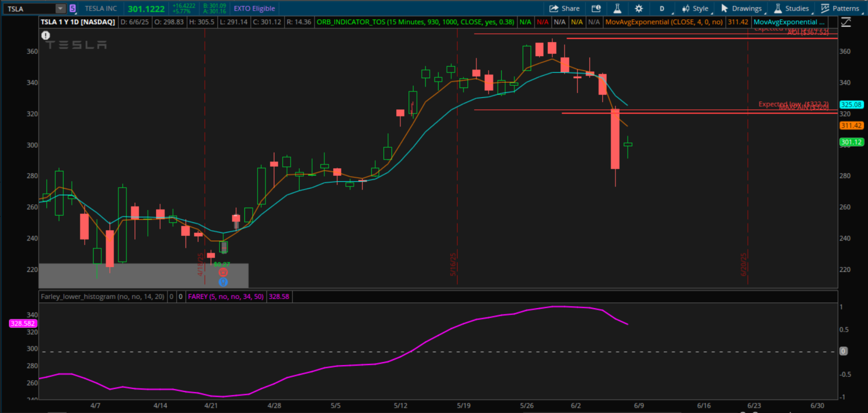Click the 'O: 298.83' open value
The image size is (868, 413).
pos(169,22)
